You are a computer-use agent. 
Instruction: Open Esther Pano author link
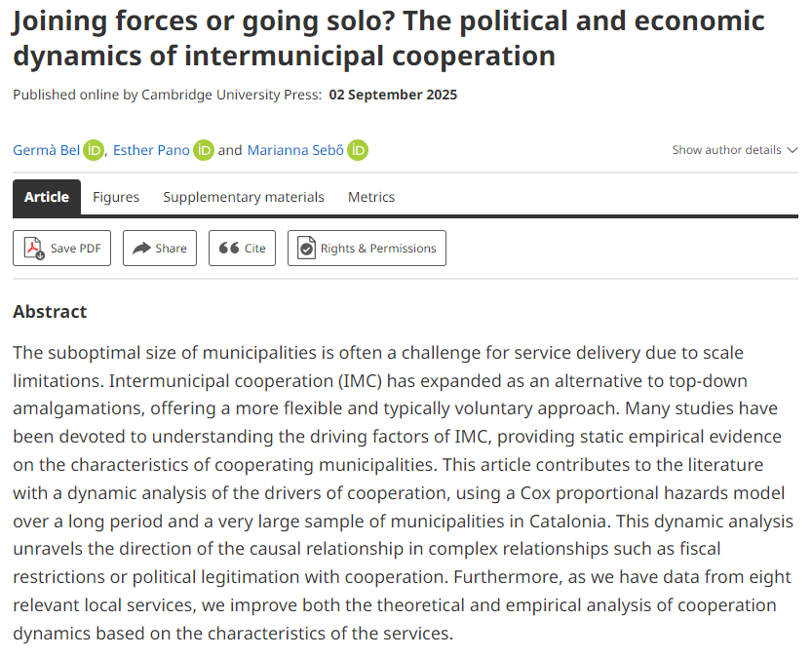(150, 150)
